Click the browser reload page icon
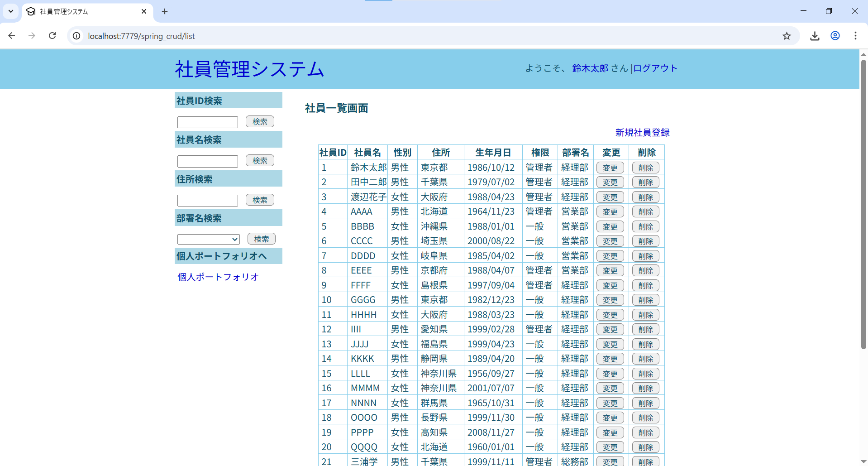Screen dimensions: 868x466 [52, 36]
